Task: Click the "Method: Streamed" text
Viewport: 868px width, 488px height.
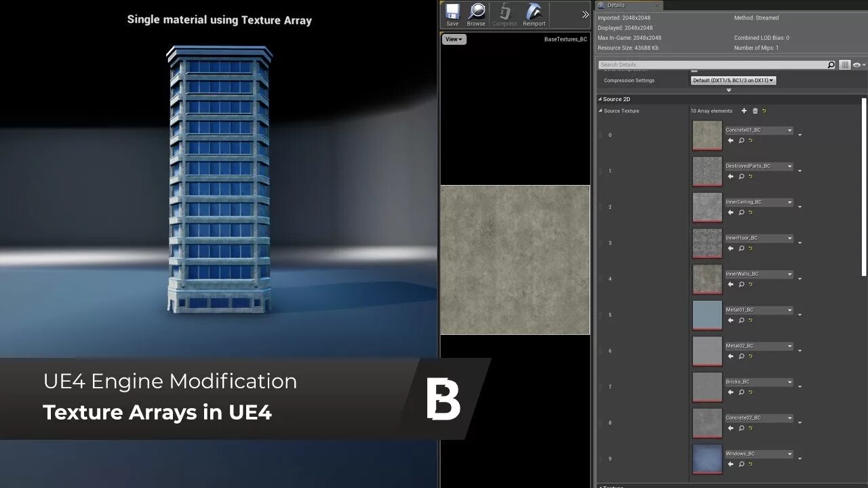Action: (757, 18)
